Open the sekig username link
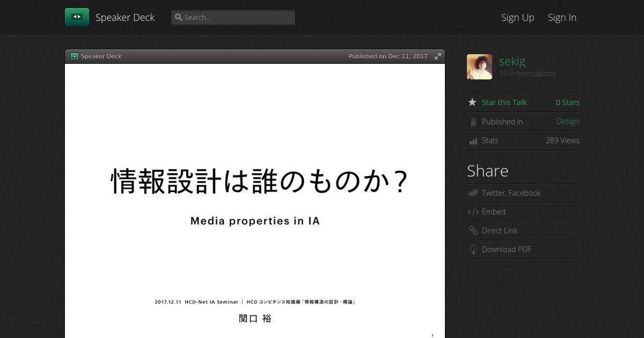 [x=512, y=61]
